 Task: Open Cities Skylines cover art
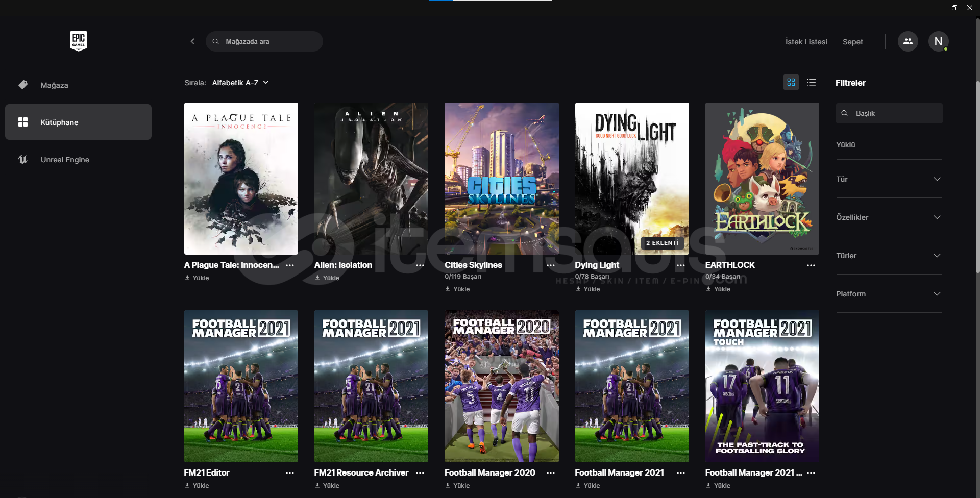tap(502, 179)
